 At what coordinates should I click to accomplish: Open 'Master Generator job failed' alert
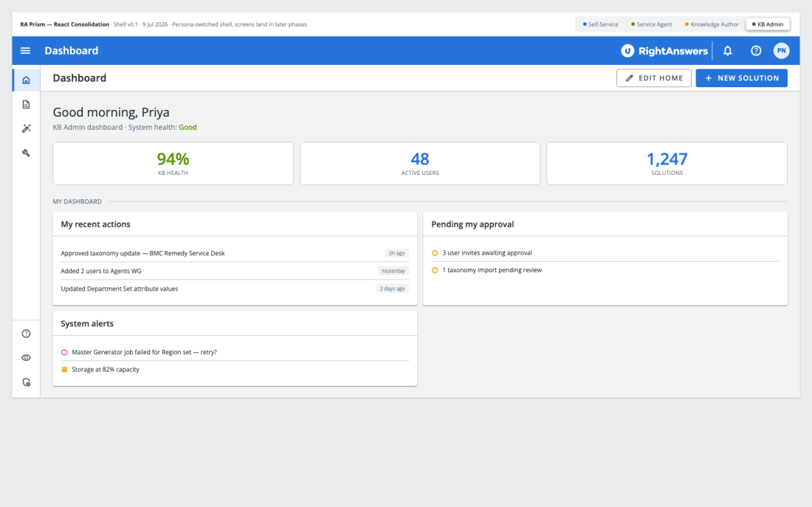[x=235, y=352]
